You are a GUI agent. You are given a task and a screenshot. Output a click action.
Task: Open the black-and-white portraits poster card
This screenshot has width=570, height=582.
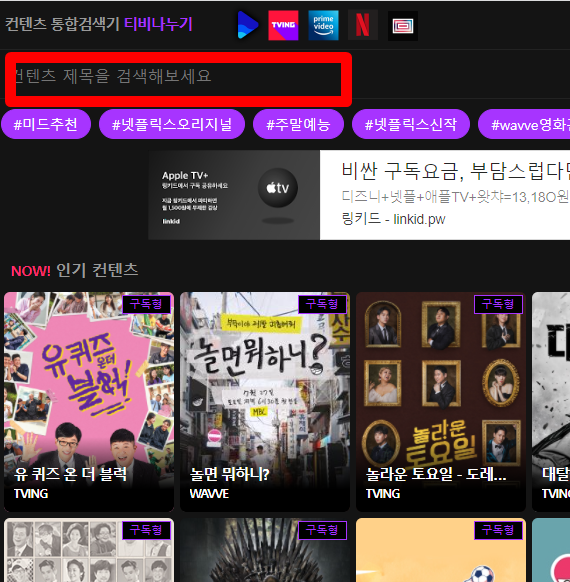tap(89, 550)
